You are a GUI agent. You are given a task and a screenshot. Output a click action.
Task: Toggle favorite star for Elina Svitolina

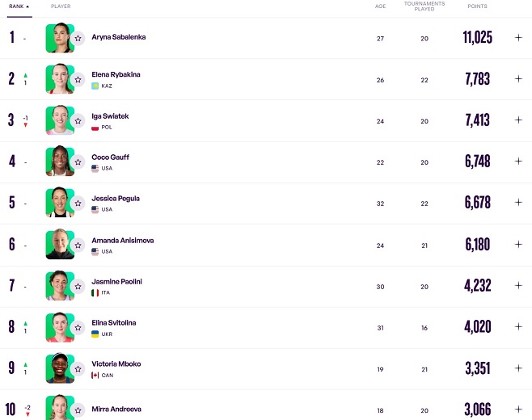[x=78, y=327]
